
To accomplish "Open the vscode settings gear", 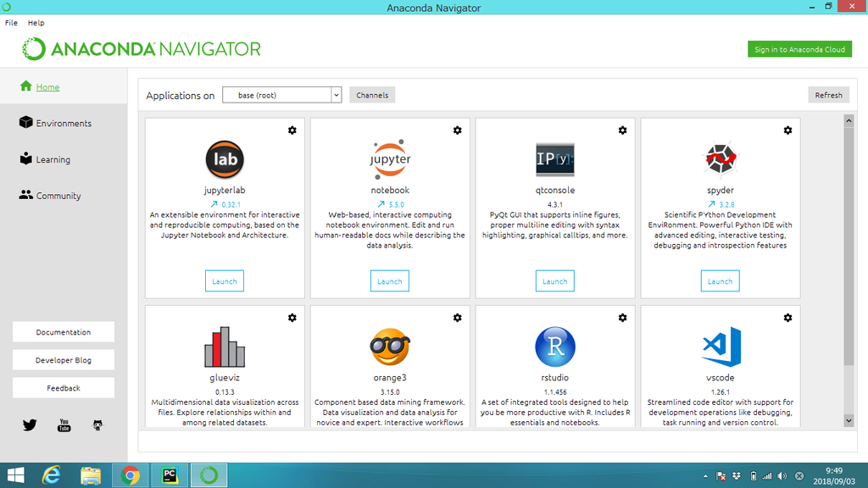I will (x=787, y=319).
